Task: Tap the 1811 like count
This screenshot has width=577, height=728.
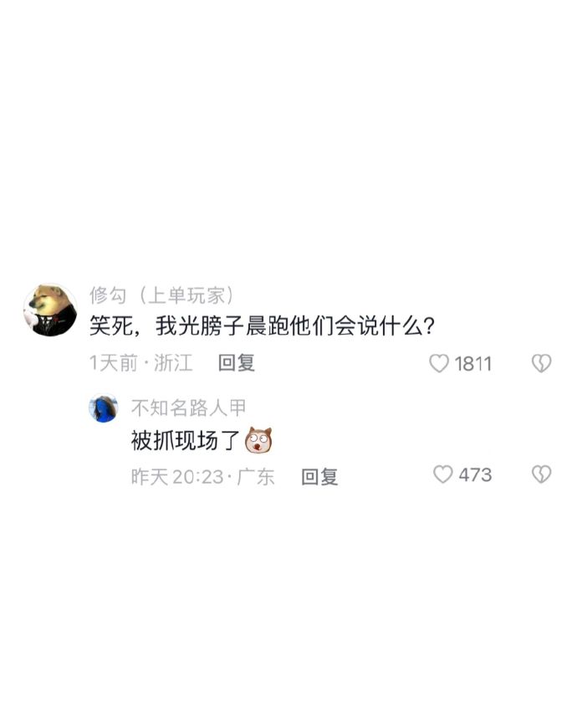Action: [x=472, y=363]
